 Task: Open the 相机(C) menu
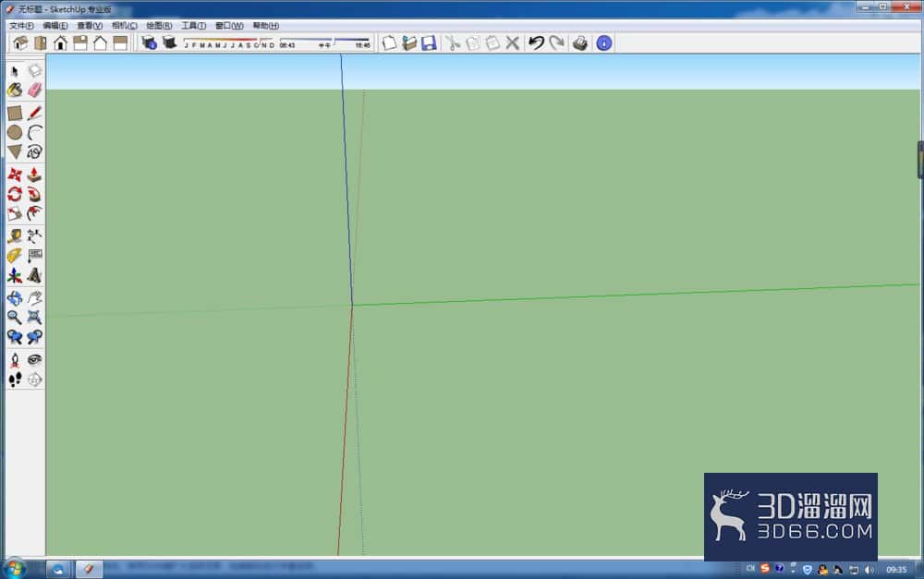[125, 25]
